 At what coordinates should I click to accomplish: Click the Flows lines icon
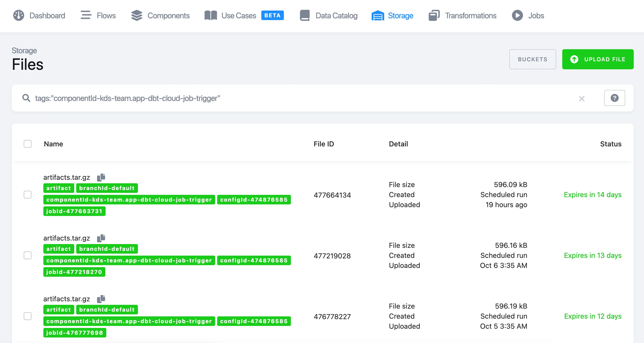click(x=86, y=15)
